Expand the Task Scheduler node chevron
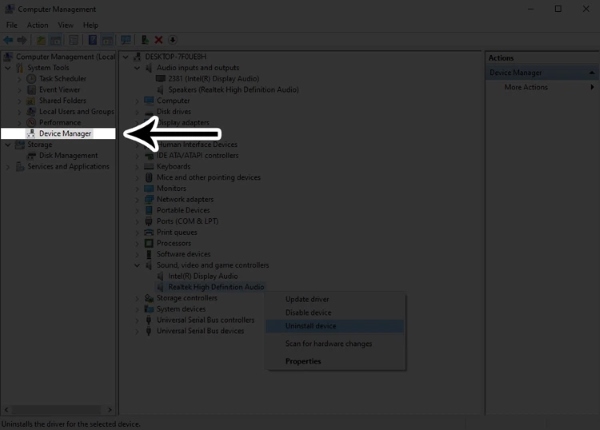Screen dimensions: 600x430 click(19, 79)
